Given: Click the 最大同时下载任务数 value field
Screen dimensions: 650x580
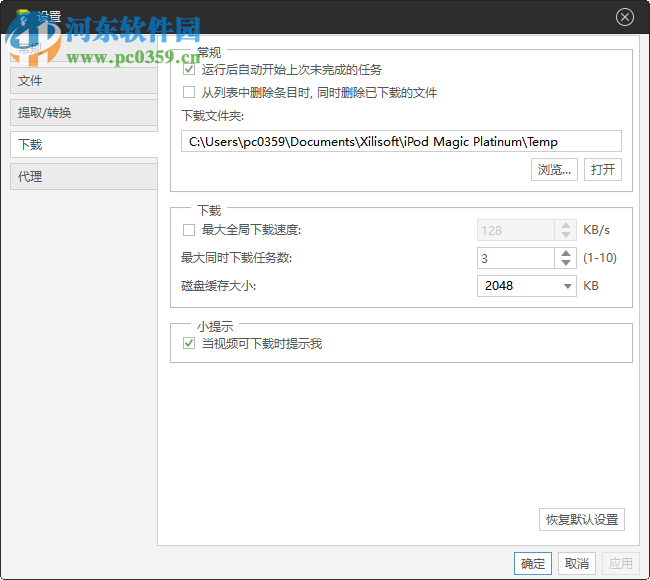Looking at the screenshot, I should point(516,258).
